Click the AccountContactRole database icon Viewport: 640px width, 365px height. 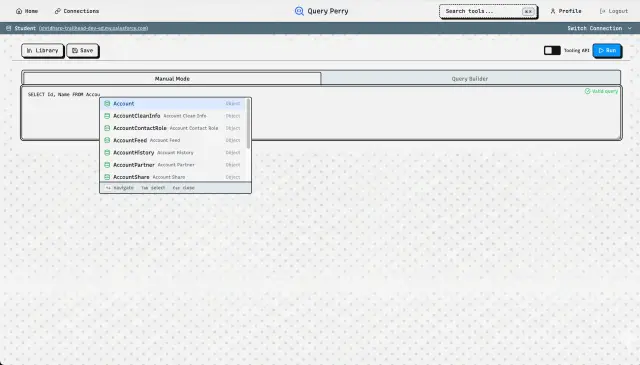click(107, 128)
